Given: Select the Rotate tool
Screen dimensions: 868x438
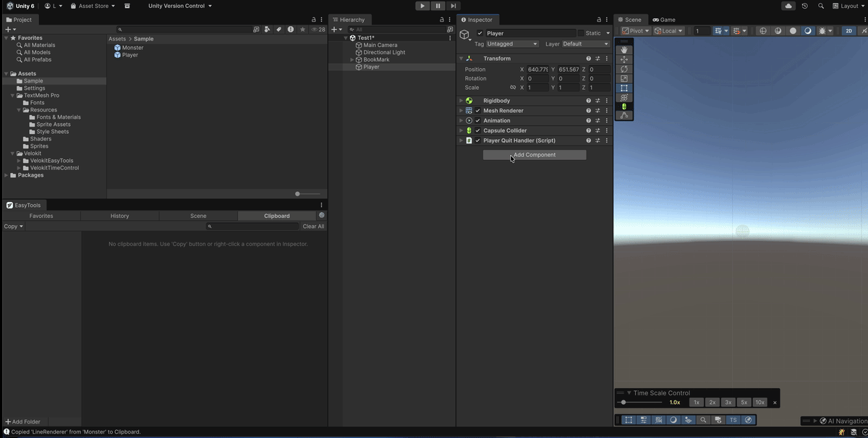Looking at the screenshot, I should (x=624, y=69).
